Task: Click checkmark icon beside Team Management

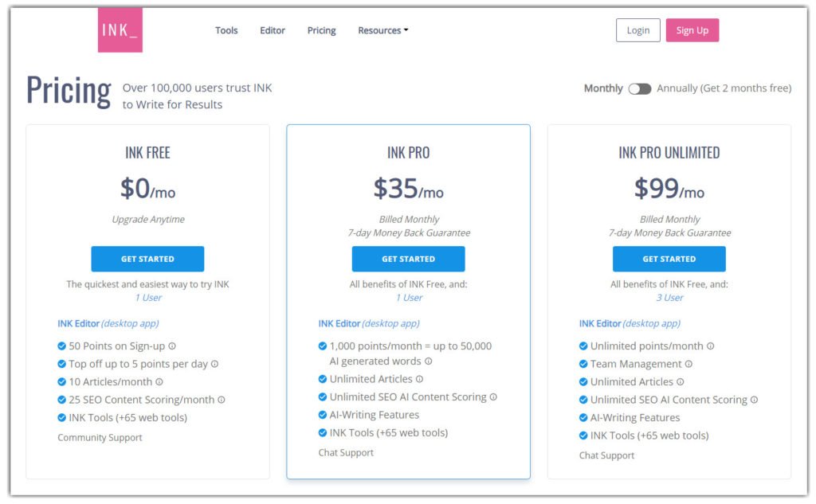Action: click(583, 364)
